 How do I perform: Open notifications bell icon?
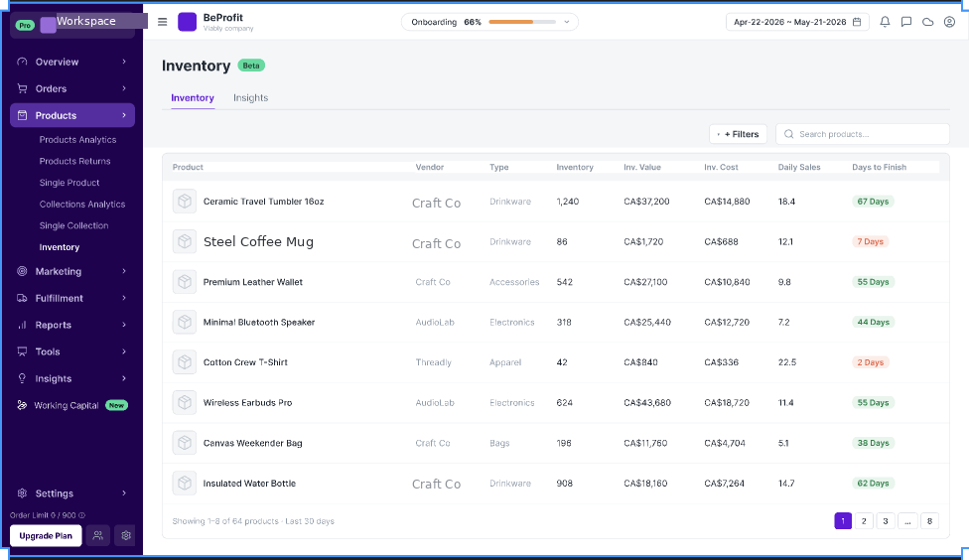pos(885,22)
